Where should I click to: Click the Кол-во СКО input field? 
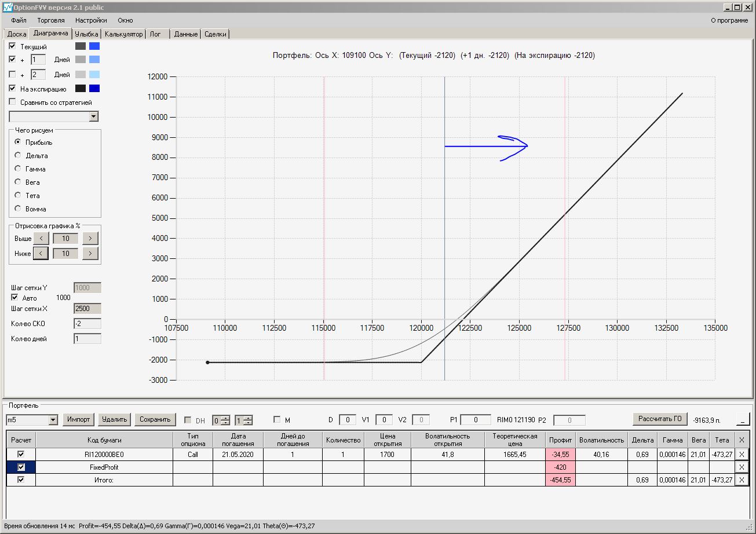pyautogui.click(x=87, y=323)
